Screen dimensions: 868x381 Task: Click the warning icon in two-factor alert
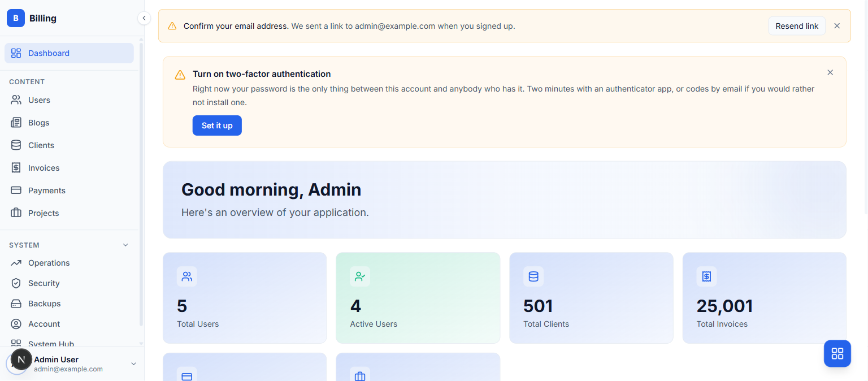(180, 75)
